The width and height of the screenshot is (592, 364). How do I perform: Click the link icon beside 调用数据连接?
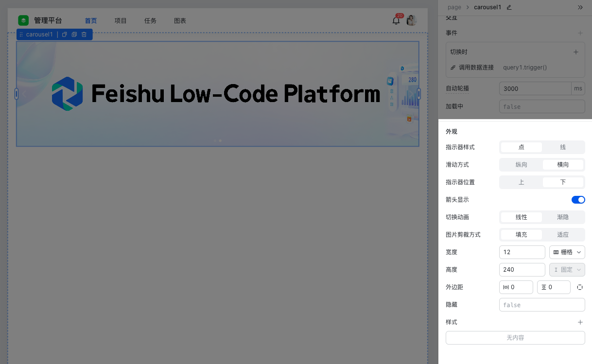tap(453, 68)
